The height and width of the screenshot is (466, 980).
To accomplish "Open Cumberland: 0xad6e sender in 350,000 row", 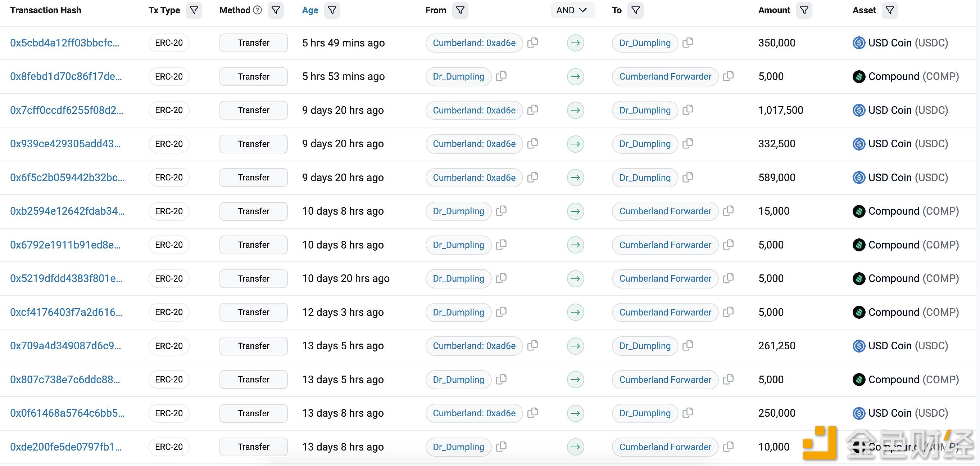I will [474, 42].
